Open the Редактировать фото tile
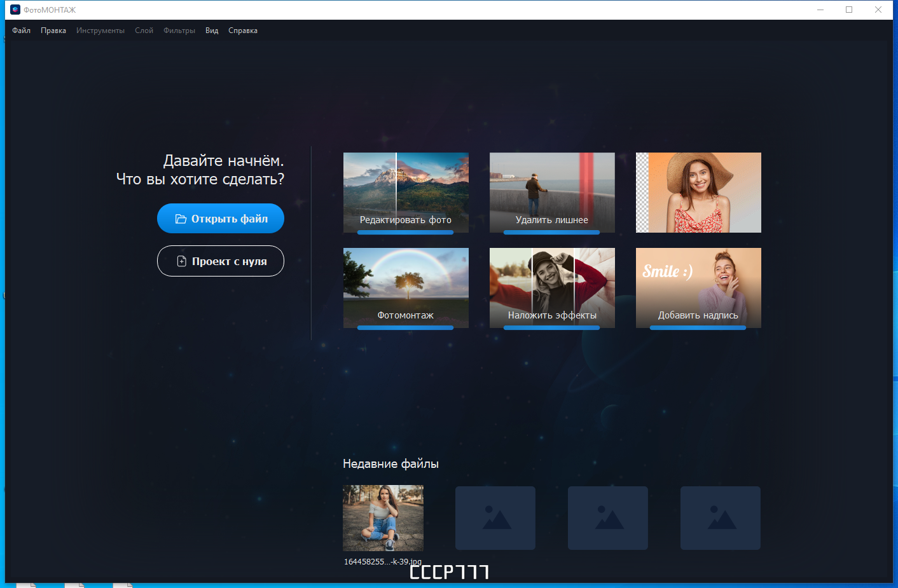 (x=405, y=193)
